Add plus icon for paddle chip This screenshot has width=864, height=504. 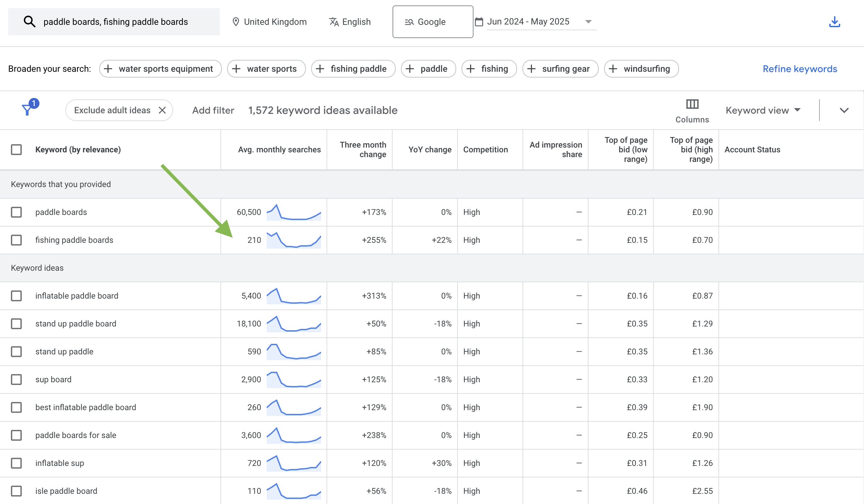click(410, 69)
